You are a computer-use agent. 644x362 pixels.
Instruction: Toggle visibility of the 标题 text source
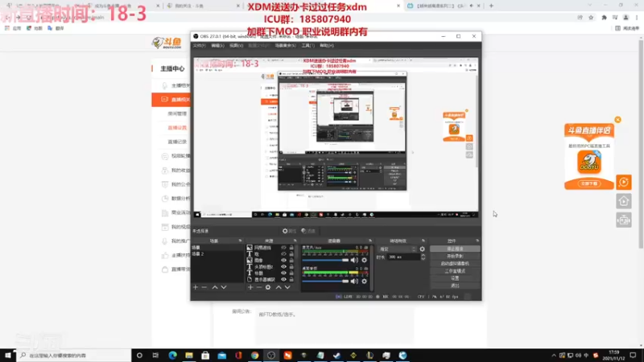tap(283, 273)
